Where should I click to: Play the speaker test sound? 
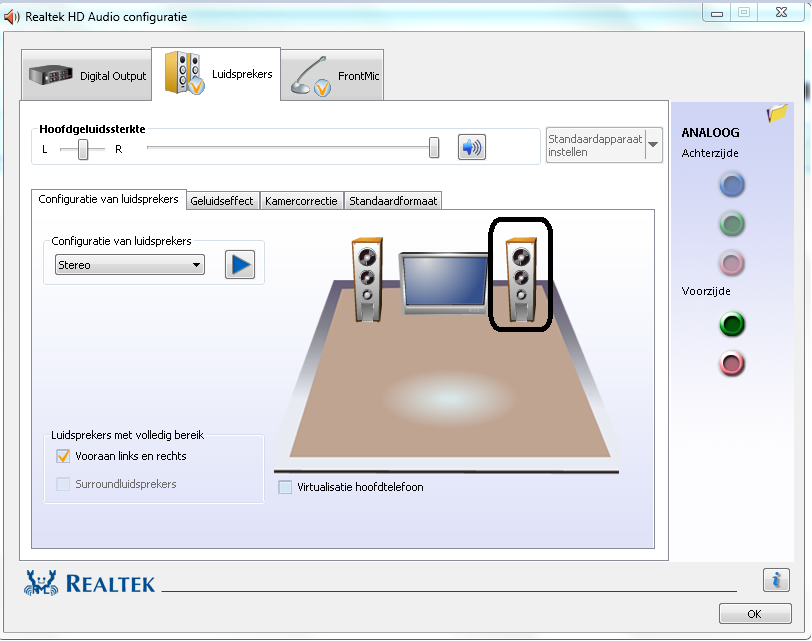(240, 265)
